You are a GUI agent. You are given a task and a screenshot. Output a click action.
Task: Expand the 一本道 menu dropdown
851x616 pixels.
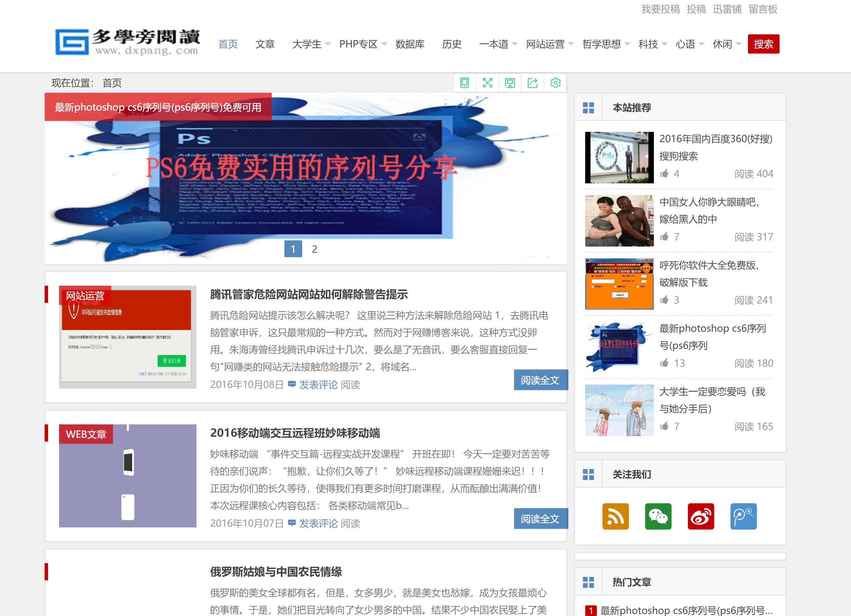[x=515, y=44]
